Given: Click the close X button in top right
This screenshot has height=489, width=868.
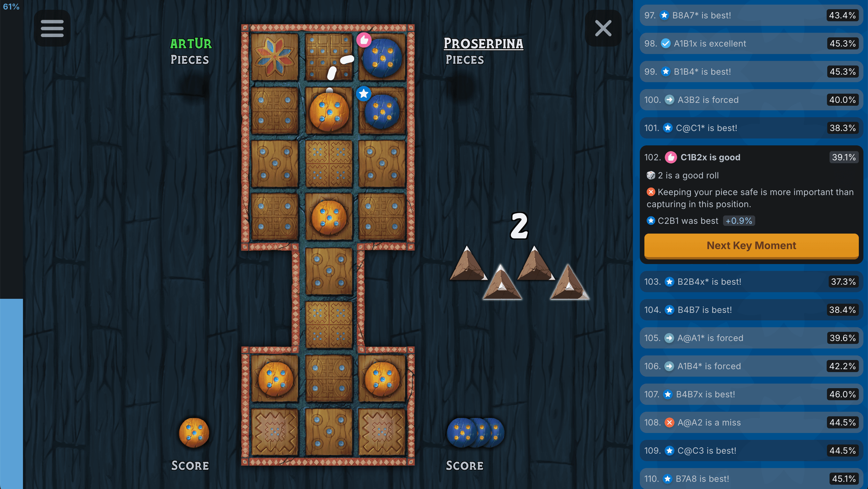Looking at the screenshot, I should coord(602,28).
